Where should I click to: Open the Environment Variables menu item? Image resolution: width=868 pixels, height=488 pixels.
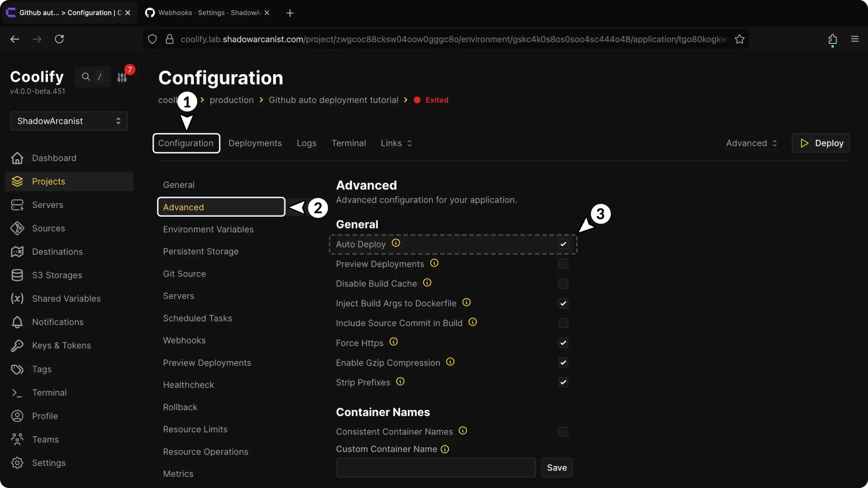click(x=208, y=230)
